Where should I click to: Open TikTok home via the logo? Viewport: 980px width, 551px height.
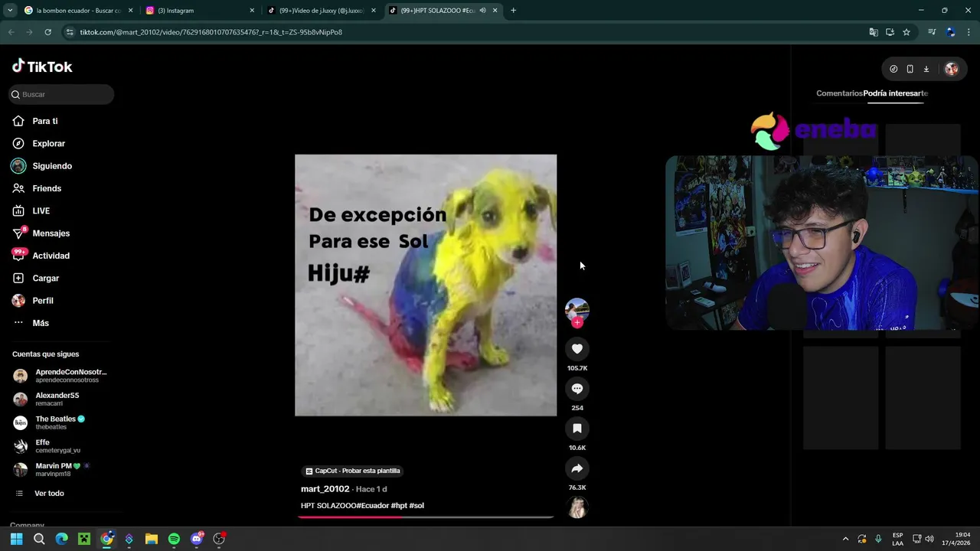tap(42, 67)
